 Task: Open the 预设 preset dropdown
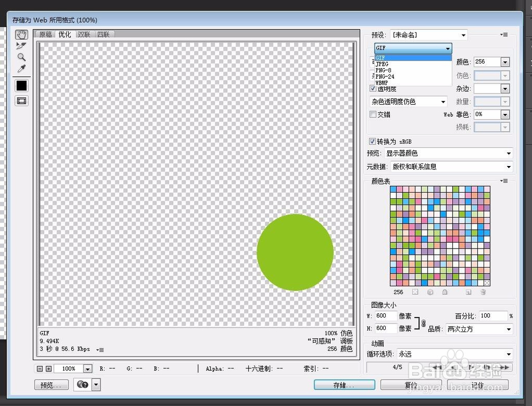(428, 35)
